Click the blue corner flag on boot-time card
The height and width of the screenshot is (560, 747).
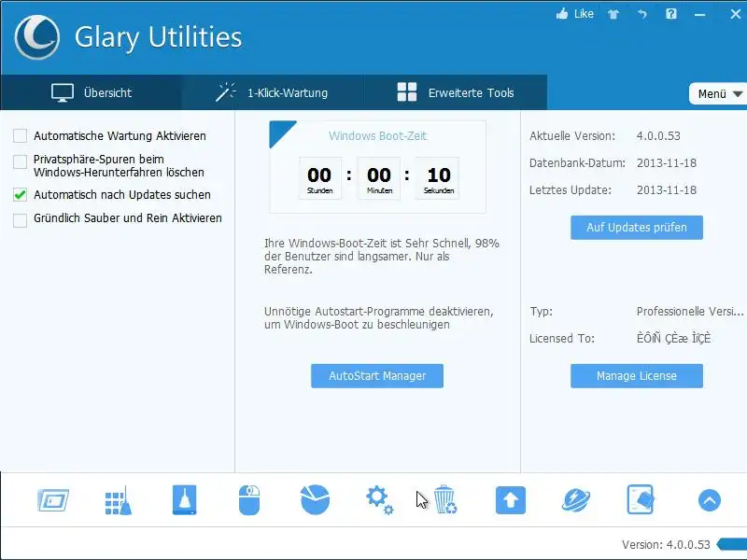coord(279,131)
